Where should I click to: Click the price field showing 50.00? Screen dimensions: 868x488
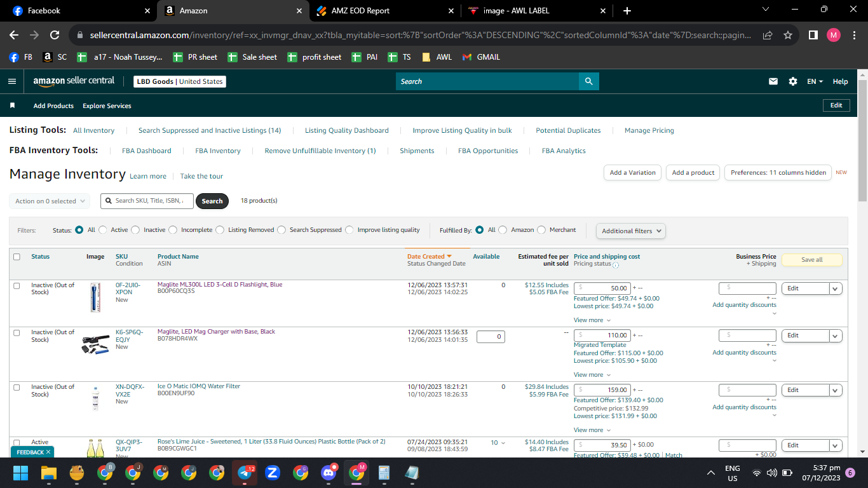coord(602,288)
